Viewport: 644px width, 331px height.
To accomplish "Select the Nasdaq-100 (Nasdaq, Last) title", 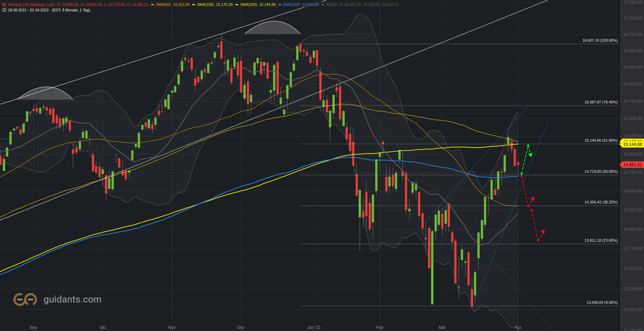I will [31, 4].
